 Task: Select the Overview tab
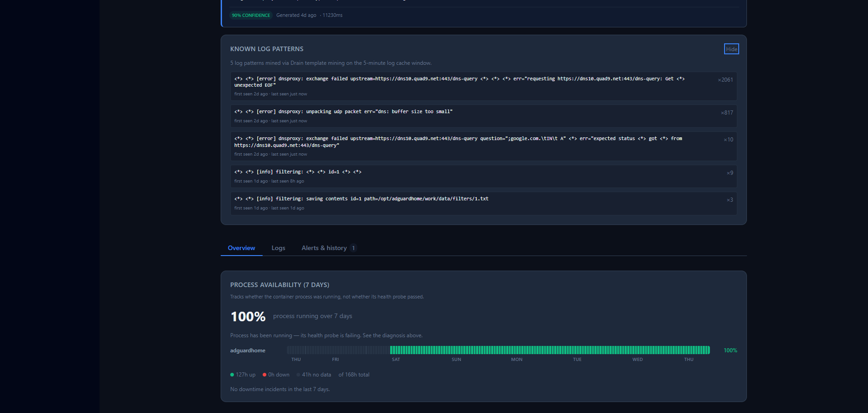pyautogui.click(x=241, y=248)
